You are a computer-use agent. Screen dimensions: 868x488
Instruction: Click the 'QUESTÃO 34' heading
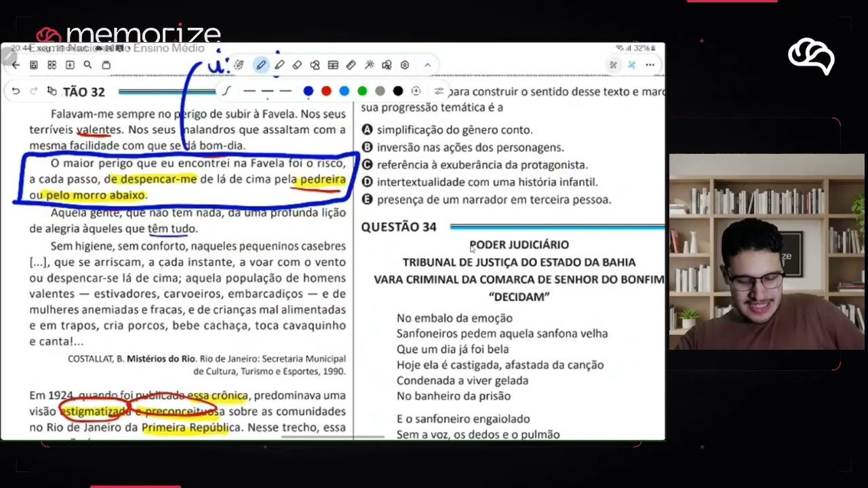tap(399, 227)
